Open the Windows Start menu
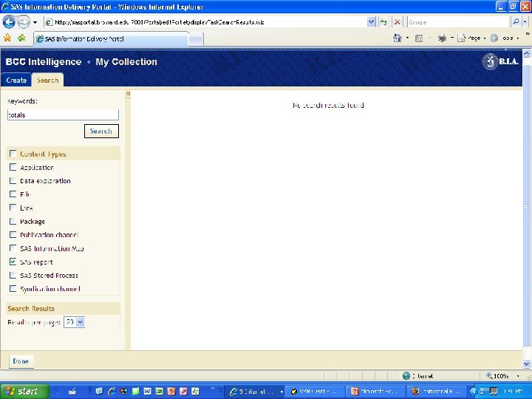 (x=24, y=391)
